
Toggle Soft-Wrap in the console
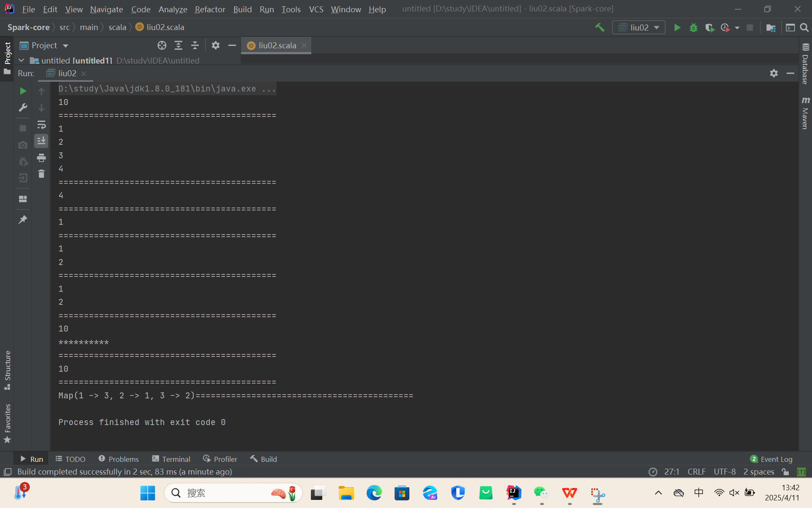tap(41, 125)
